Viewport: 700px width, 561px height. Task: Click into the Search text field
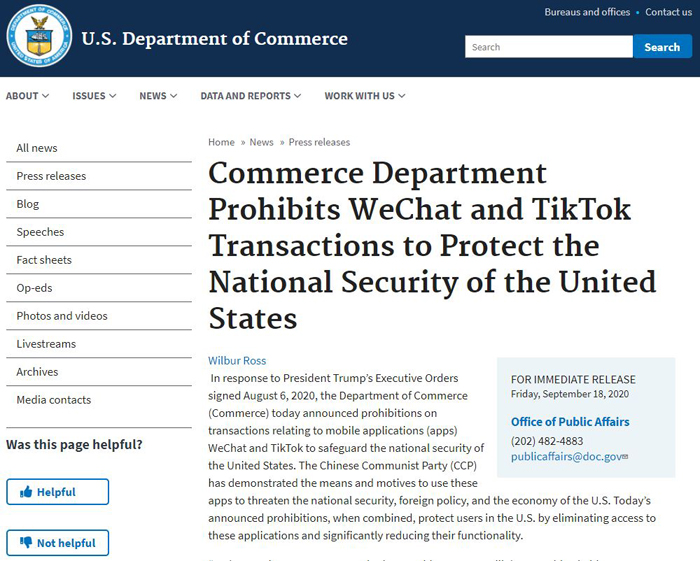549,47
